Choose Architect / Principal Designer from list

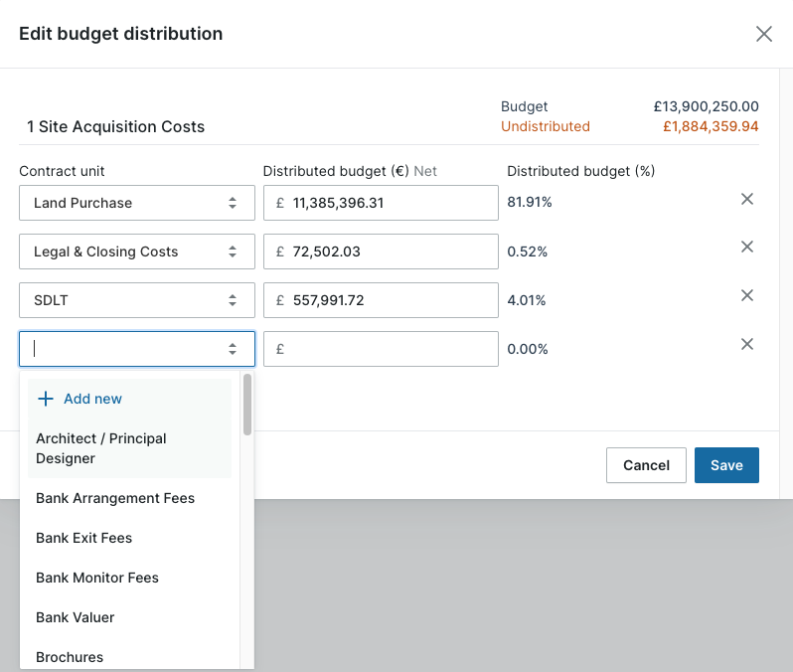[100, 448]
